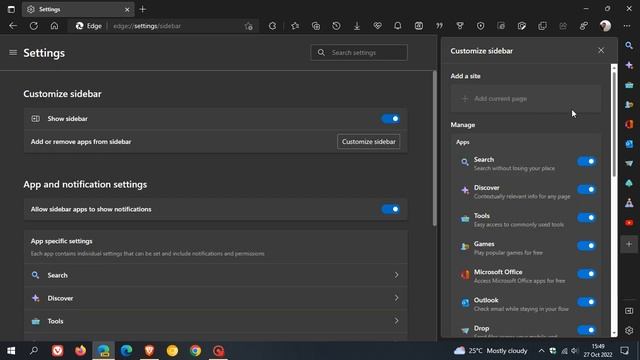Open the profile avatar
Image resolution: width=640 pixels, height=360 pixels.
[x=605, y=26]
